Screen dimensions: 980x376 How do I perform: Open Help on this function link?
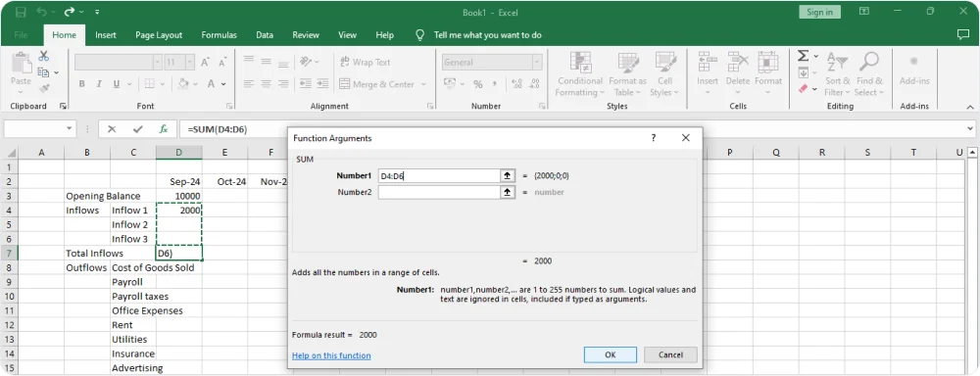coord(331,355)
